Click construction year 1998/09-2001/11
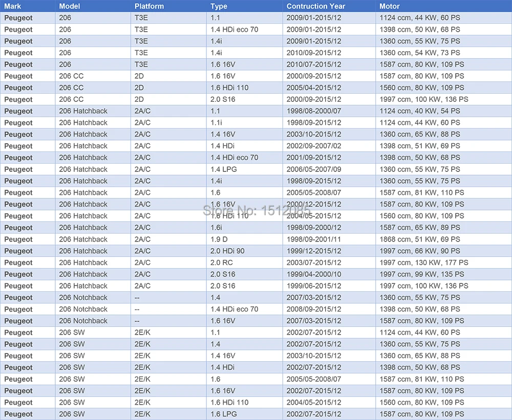The height and width of the screenshot is (420, 512). pos(314,239)
